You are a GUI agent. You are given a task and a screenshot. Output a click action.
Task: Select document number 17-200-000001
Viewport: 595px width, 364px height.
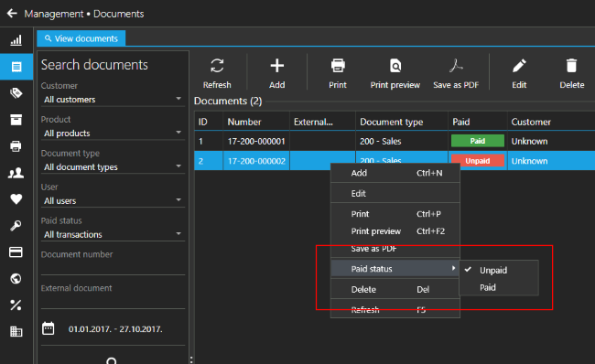tap(256, 142)
